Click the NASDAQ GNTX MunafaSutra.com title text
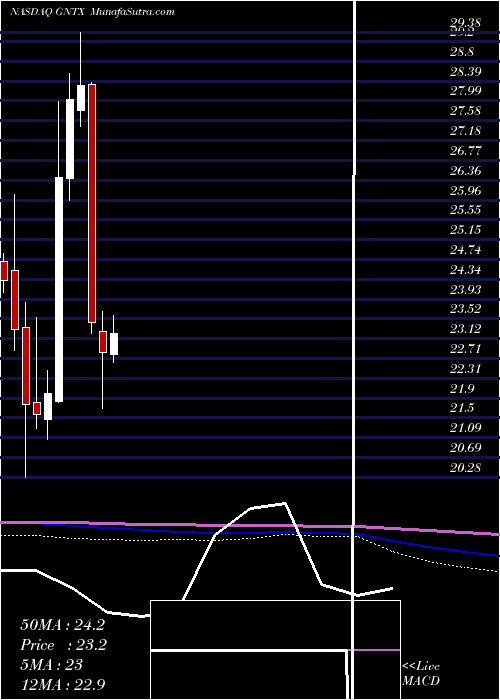This screenshot has height=700, width=500. [x=92, y=12]
